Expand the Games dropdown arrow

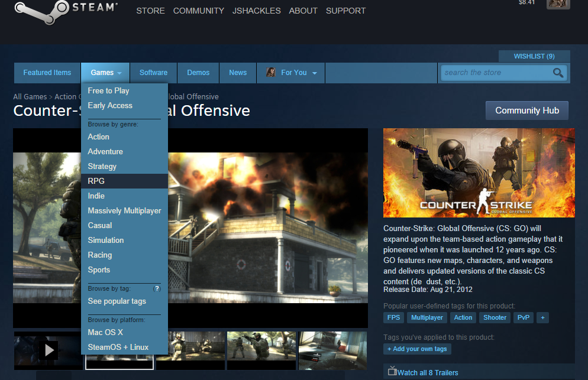119,73
